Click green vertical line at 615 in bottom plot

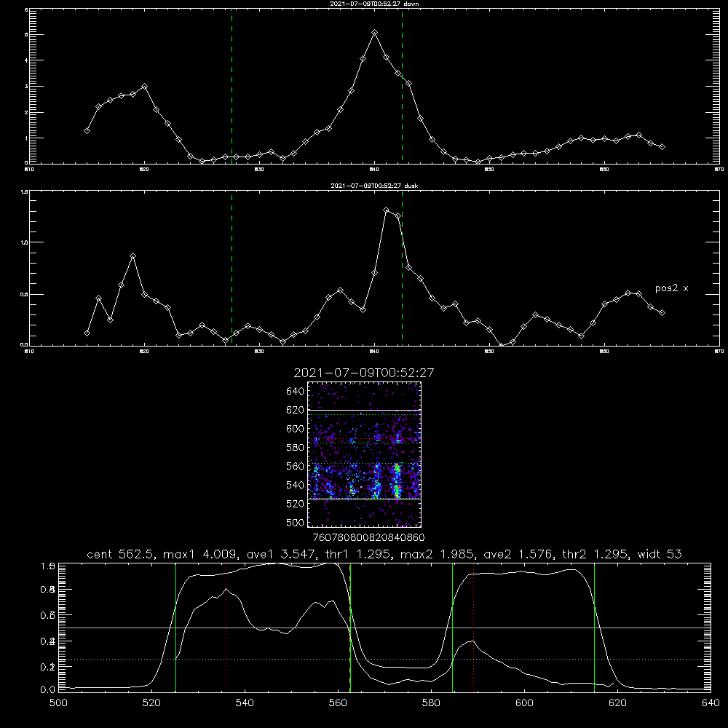click(594, 627)
